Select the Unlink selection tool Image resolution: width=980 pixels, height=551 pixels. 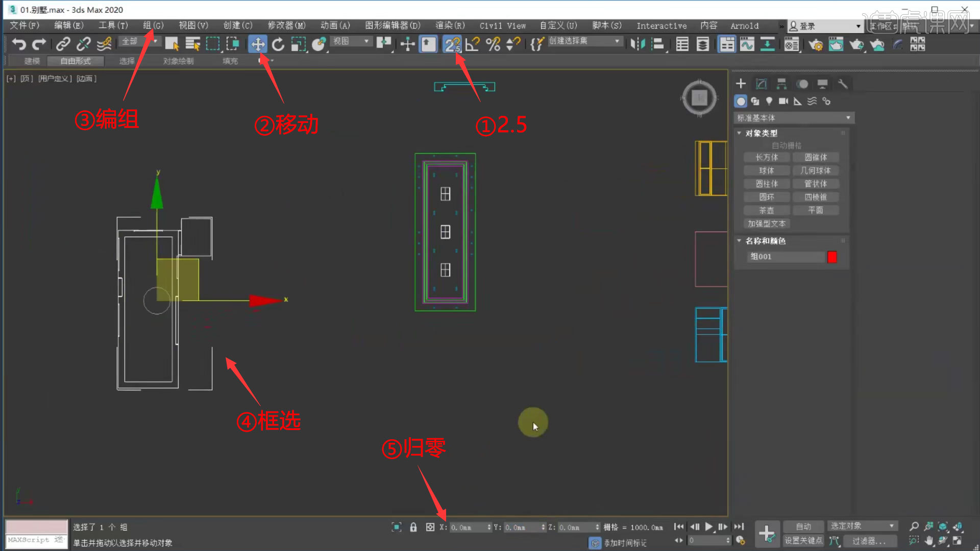(x=84, y=44)
